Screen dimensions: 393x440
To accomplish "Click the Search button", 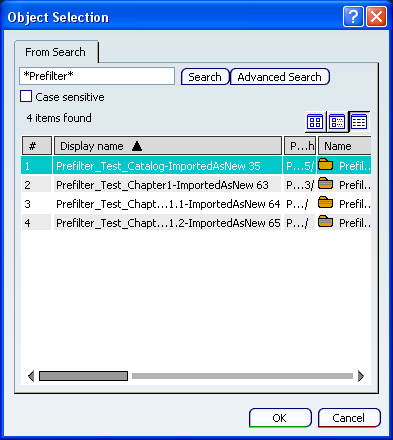I will (x=205, y=77).
